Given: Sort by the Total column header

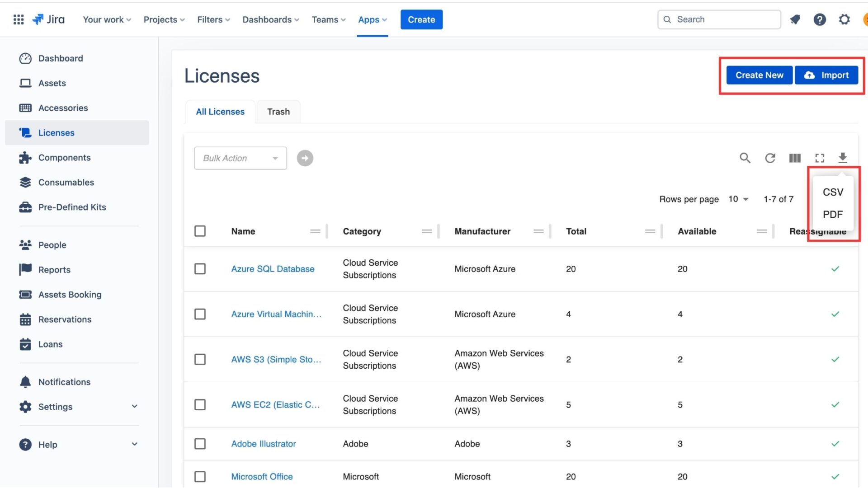Looking at the screenshot, I should click(x=576, y=231).
